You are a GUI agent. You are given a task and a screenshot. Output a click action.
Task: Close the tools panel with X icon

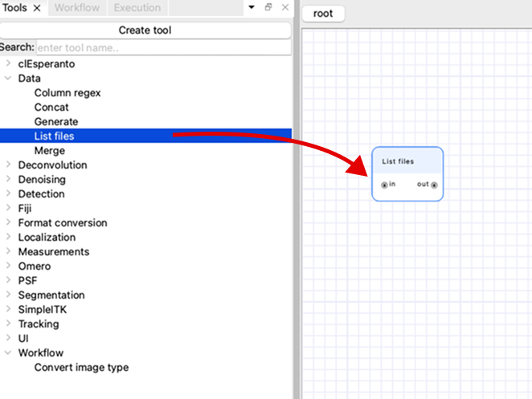[x=285, y=7]
